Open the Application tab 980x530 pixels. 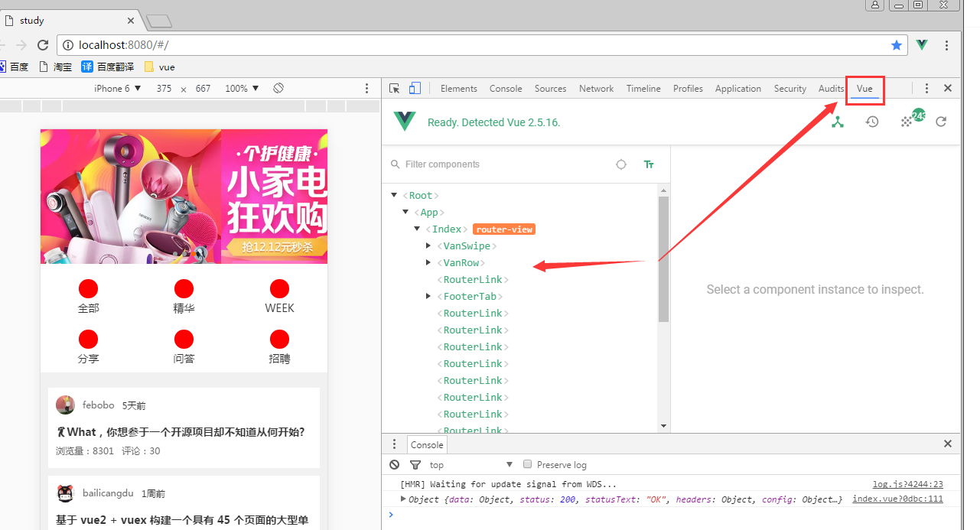738,89
